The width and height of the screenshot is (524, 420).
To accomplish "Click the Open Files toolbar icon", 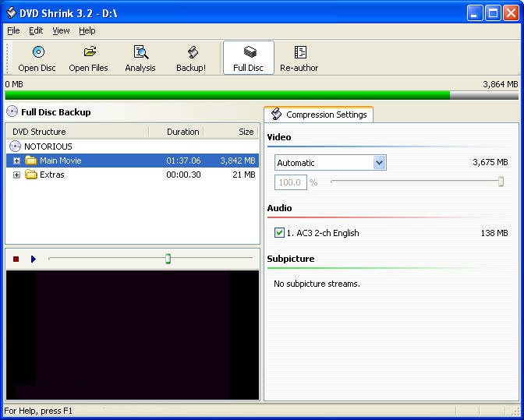I will [x=90, y=51].
